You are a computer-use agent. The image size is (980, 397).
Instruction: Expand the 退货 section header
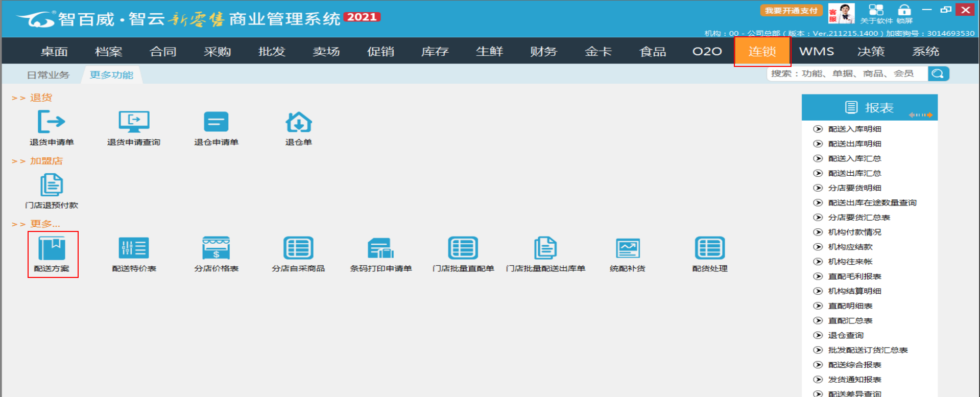click(x=41, y=98)
